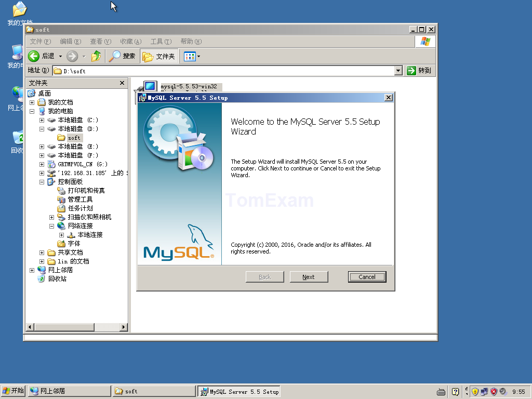The width and height of the screenshot is (532, 399).
Task: Open the Search (搜索) toolbar button
Action: tap(122, 56)
